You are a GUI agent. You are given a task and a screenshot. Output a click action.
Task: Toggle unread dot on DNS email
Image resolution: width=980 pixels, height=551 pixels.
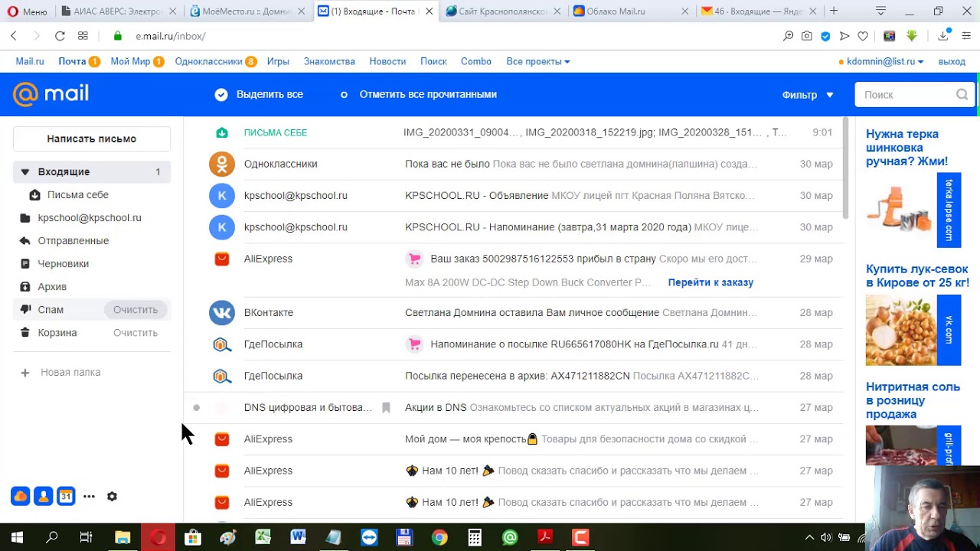197,408
